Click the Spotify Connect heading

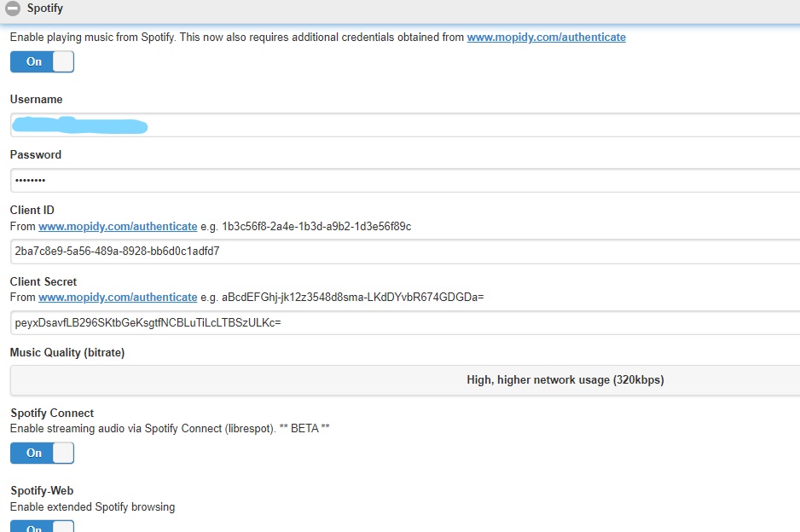pos(52,413)
